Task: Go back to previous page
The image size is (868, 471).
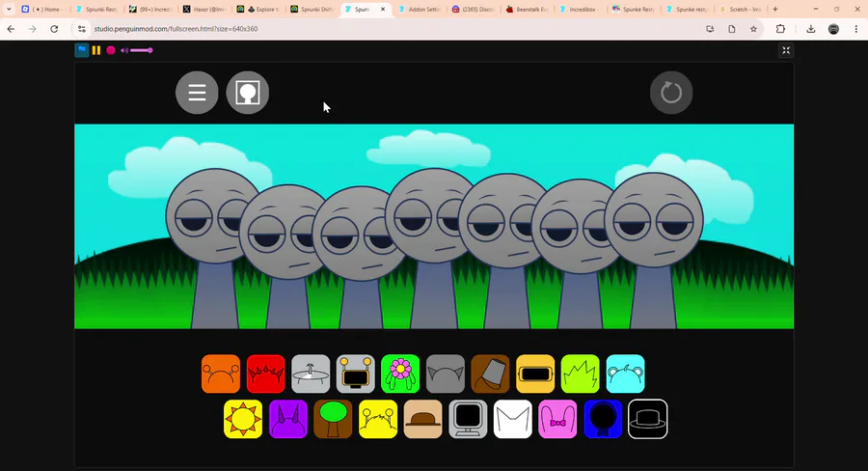Action: click(x=11, y=29)
